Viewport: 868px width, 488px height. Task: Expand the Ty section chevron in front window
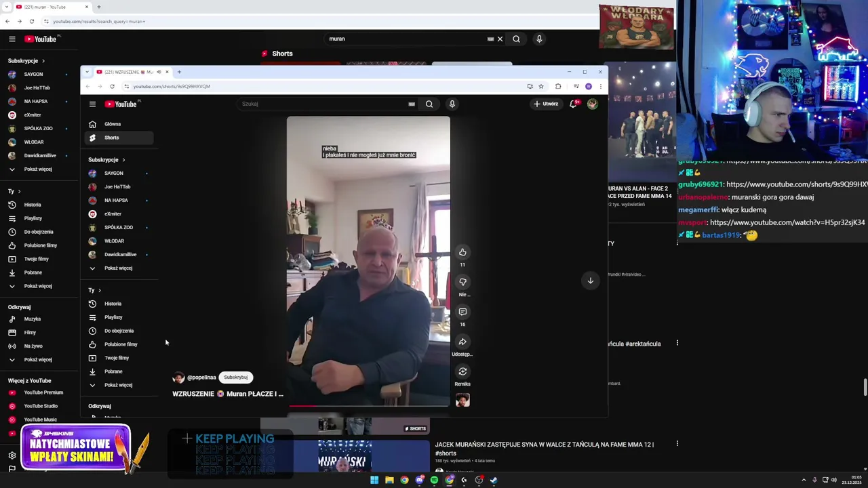pyautogui.click(x=100, y=290)
